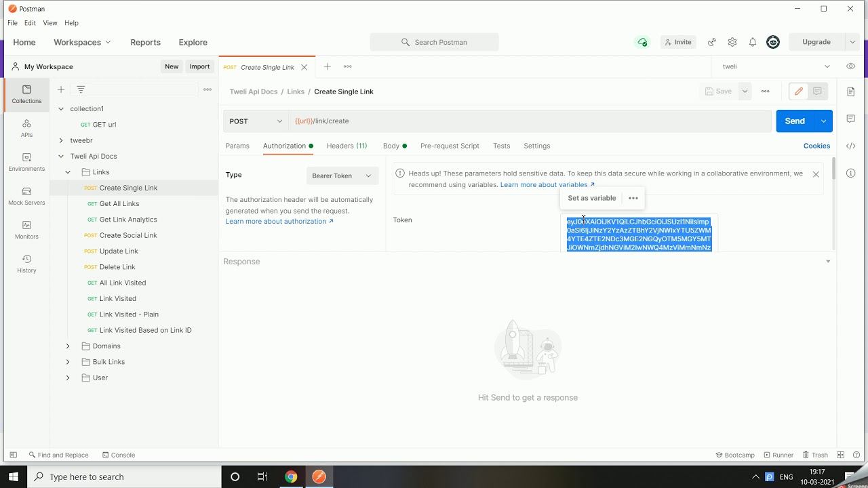Screen dimensions: 868x488
Task: Click the Set as variable button
Action: click(592, 198)
